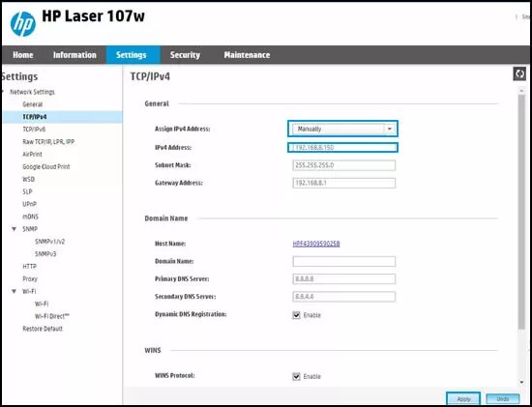The height and width of the screenshot is (407, 532).
Task: Click the Secondary DNS Server field
Action: coord(344,297)
